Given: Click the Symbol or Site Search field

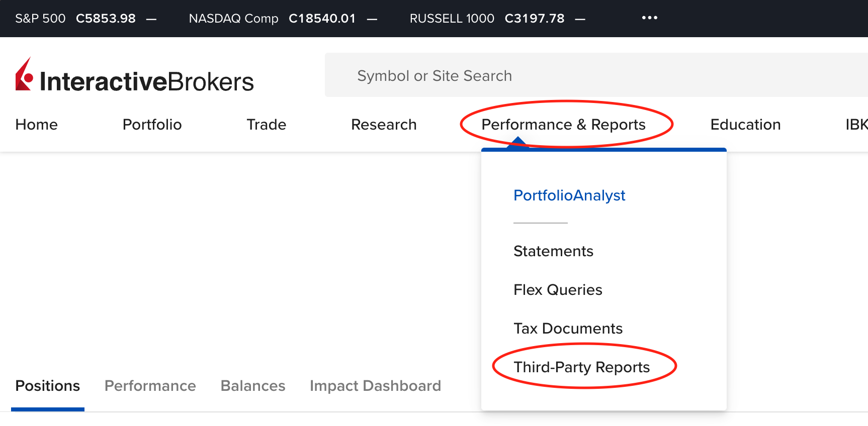Looking at the screenshot, I should (x=596, y=75).
